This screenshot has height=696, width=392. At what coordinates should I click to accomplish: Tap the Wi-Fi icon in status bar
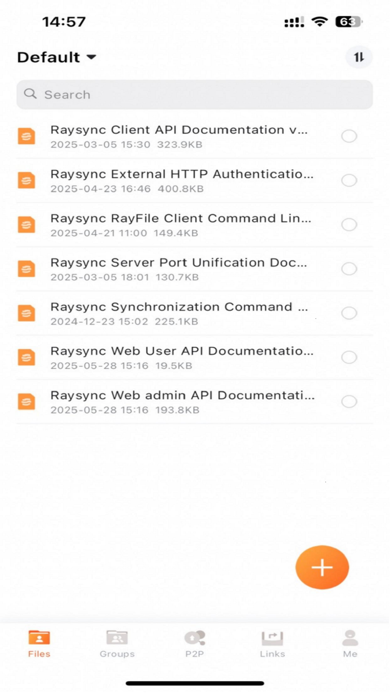(x=320, y=22)
